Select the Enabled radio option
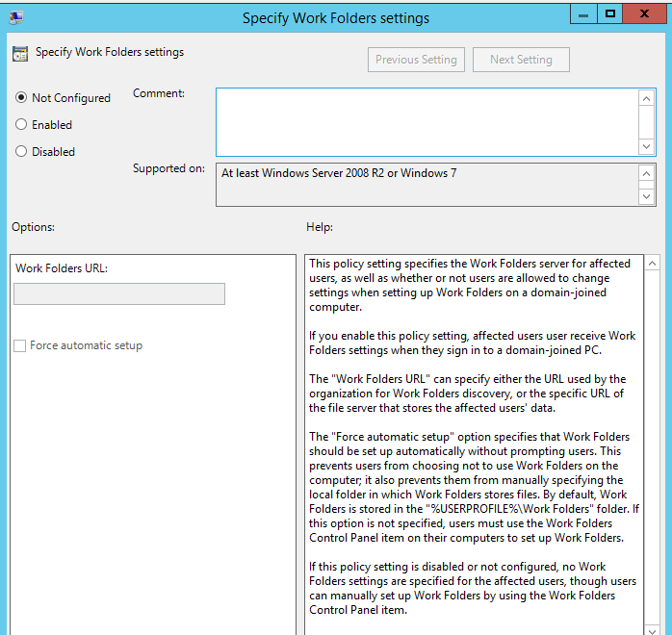The height and width of the screenshot is (635, 672). (x=21, y=125)
